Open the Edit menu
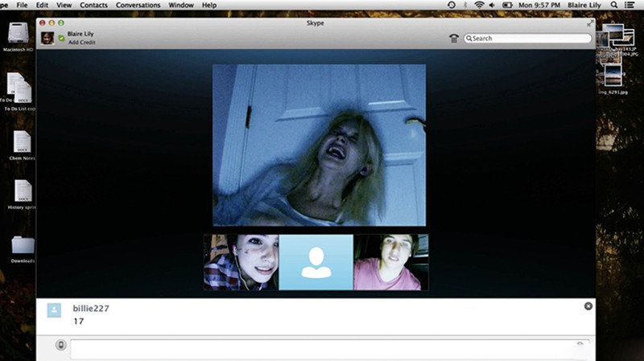The height and width of the screenshot is (361, 644). 42,5
